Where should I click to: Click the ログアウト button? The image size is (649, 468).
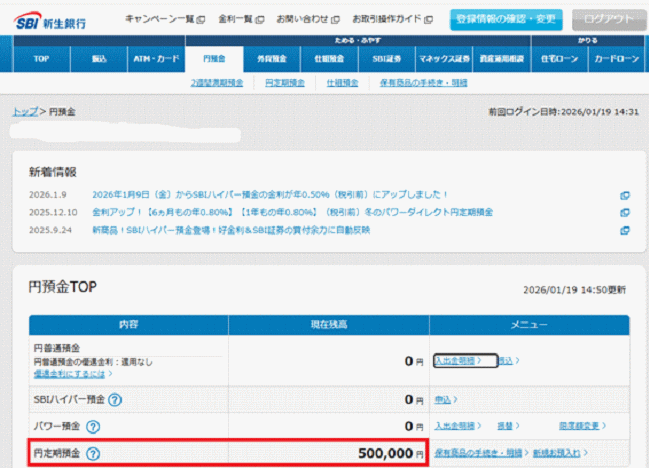click(609, 20)
